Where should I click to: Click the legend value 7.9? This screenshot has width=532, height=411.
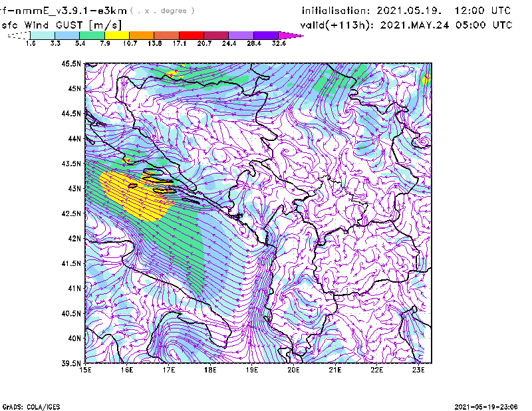click(x=105, y=43)
